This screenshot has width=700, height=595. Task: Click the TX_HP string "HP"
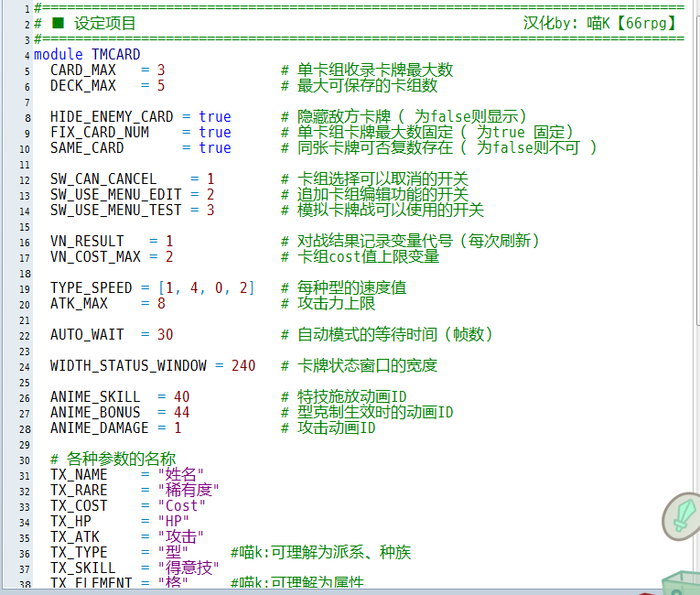[x=174, y=521]
